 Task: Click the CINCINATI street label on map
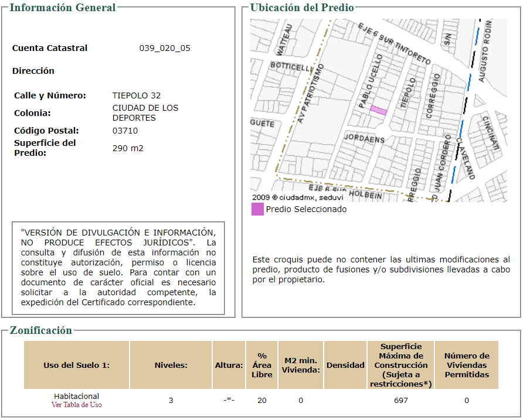(x=491, y=132)
